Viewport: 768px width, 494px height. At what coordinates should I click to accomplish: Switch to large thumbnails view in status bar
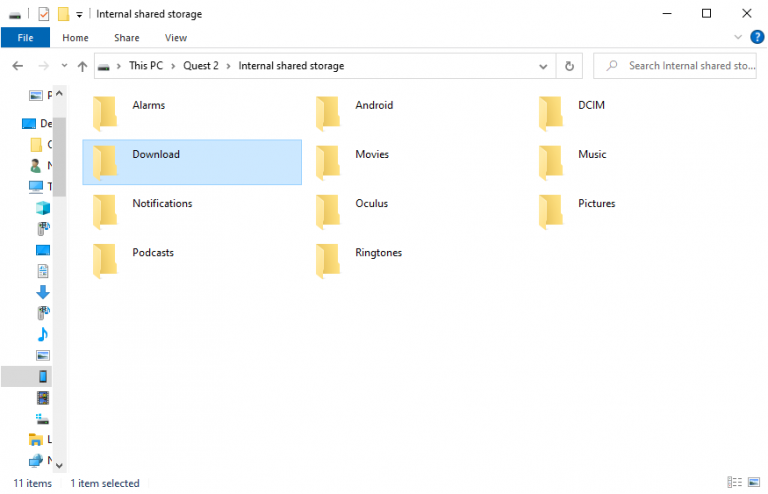coord(754,483)
